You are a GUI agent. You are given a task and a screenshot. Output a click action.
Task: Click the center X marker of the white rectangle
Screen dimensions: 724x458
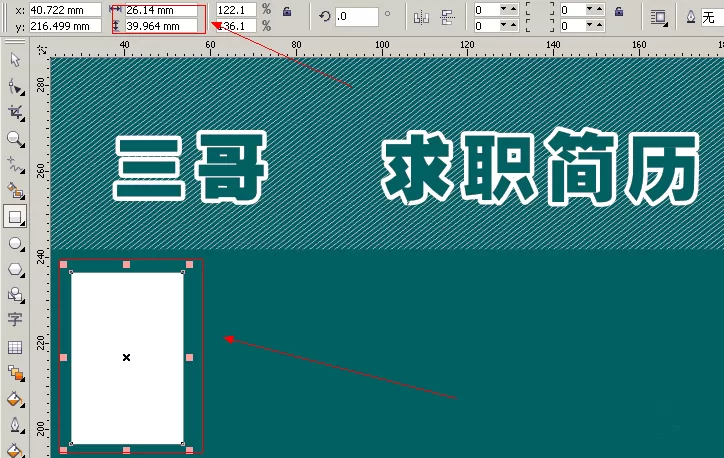click(126, 357)
